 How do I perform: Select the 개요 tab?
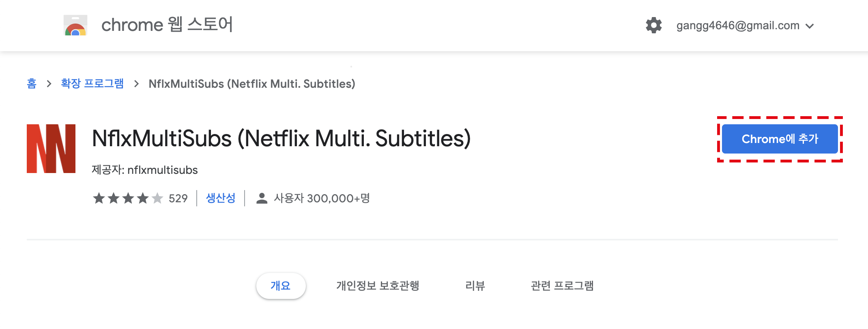click(x=281, y=286)
